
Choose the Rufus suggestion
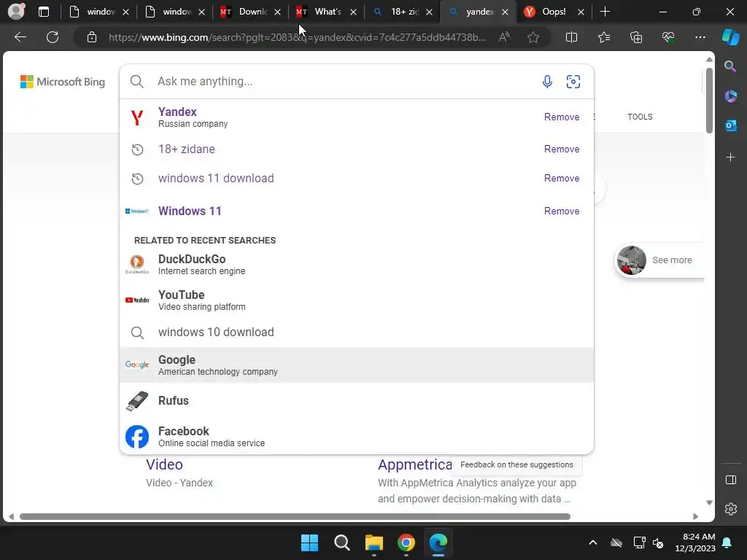pos(356,400)
